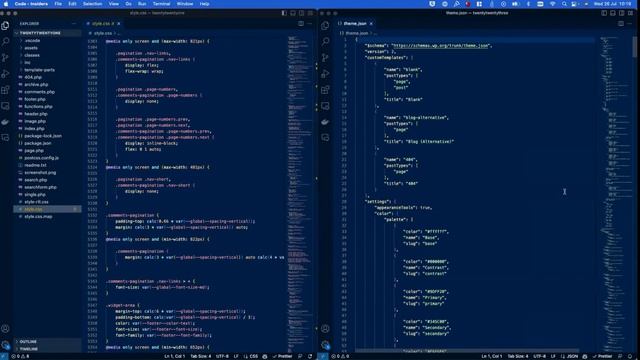Image resolution: width=640 pixels, height=360 pixels.
Task: Open Run and Debug in right window activity bar
Action: 325,74
